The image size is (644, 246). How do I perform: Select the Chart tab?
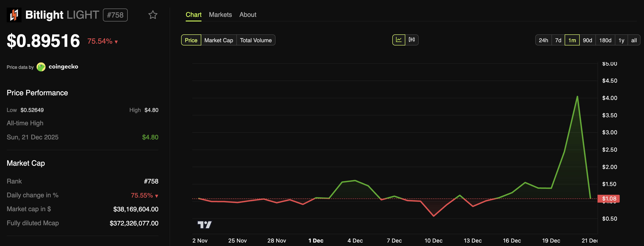click(193, 15)
